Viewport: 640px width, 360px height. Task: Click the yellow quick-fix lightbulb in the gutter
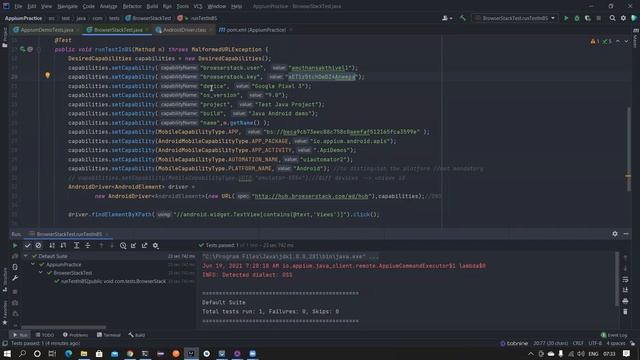click(x=47, y=75)
